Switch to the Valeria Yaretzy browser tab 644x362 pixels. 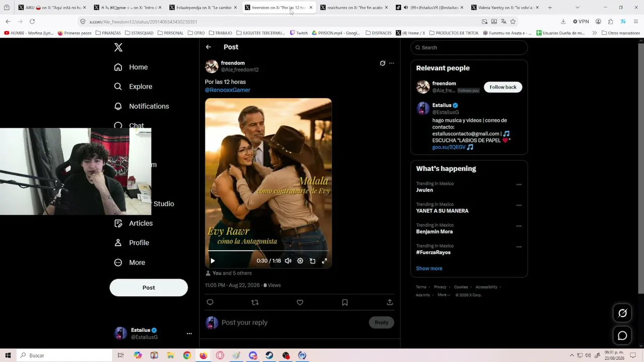[505, 8]
